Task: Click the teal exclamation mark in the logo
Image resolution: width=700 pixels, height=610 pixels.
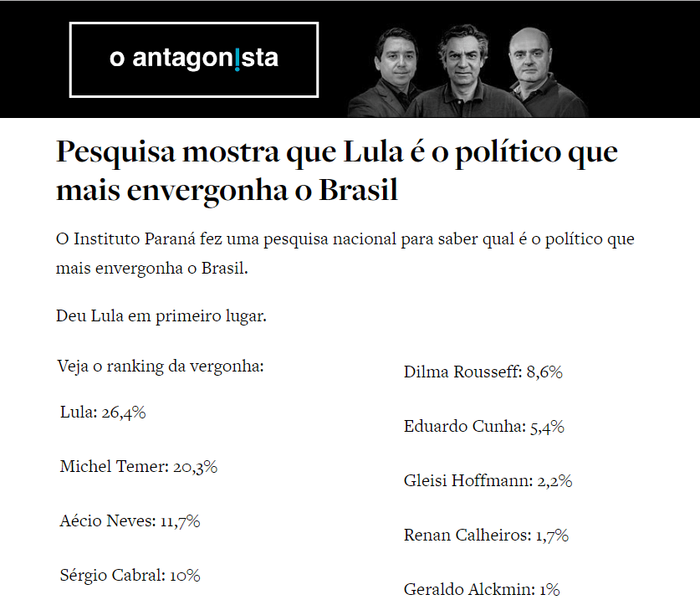Action: point(238,59)
